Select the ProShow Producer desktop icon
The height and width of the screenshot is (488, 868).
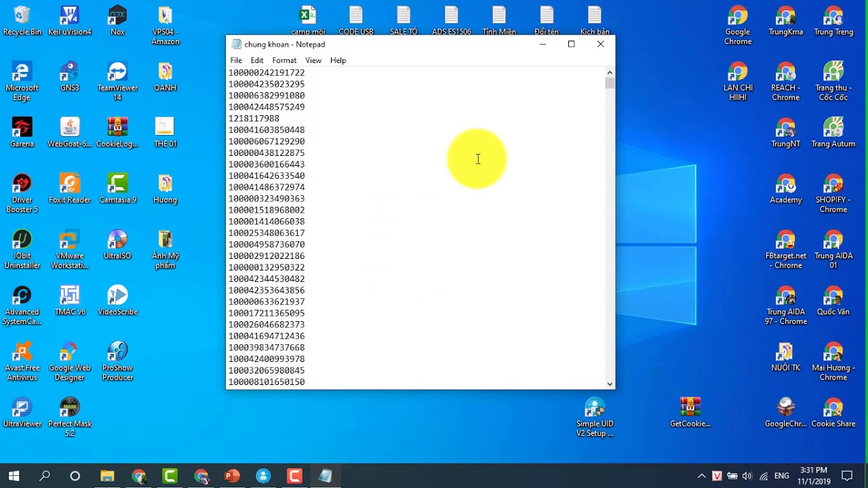click(117, 361)
